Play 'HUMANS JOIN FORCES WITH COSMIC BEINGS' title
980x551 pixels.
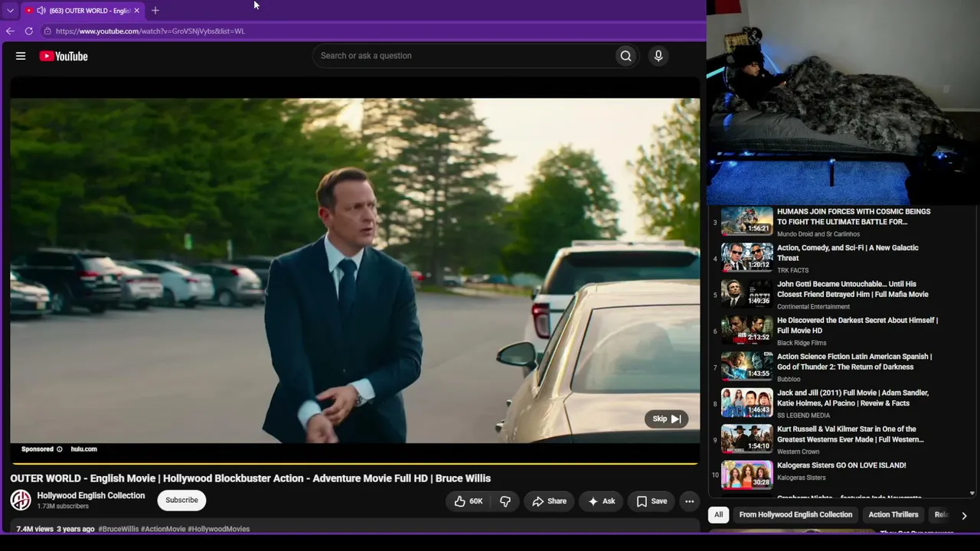click(x=854, y=217)
